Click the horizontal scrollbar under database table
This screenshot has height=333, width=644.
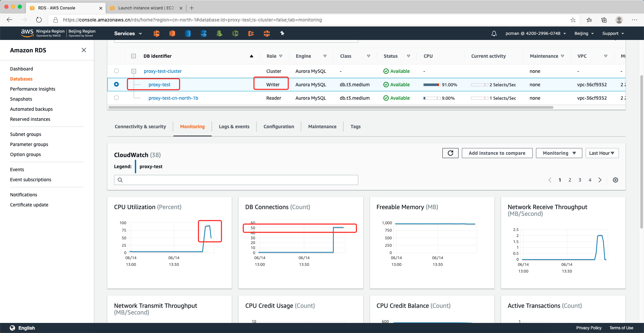click(x=330, y=108)
